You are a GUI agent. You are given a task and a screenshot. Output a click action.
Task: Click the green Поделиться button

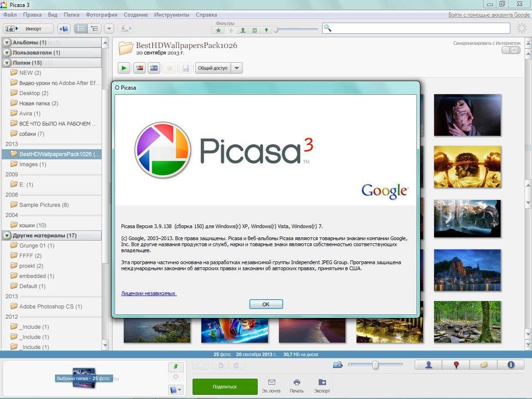pyautogui.click(x=225, y=387)
